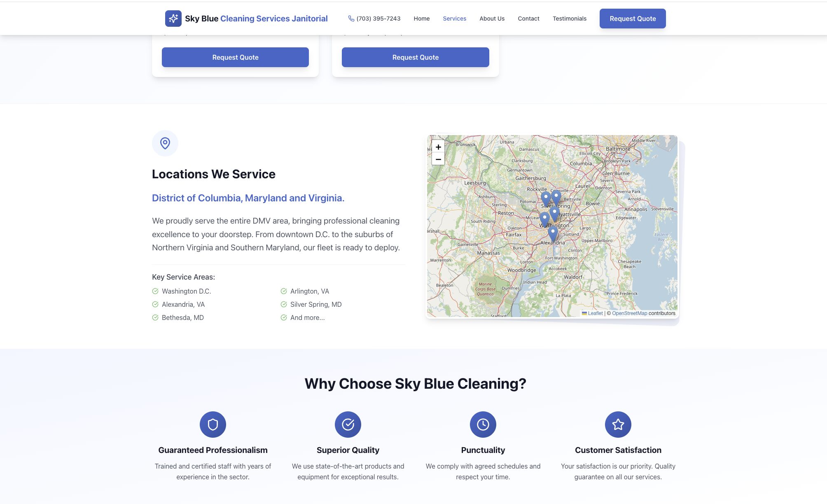Click the Customer Satisfaction title
This screenshot has height=504, width=827.
tap(618, 450)
